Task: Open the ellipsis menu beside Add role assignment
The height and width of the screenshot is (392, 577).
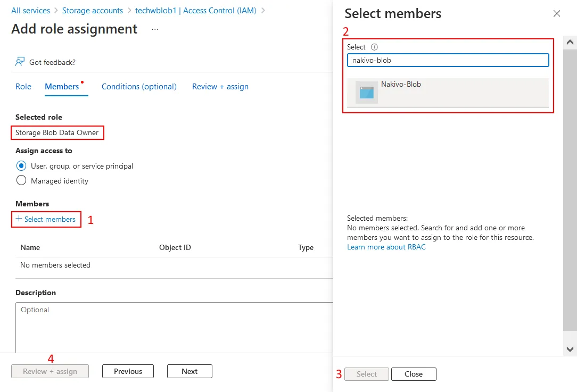Action: [x=155, y=29]
